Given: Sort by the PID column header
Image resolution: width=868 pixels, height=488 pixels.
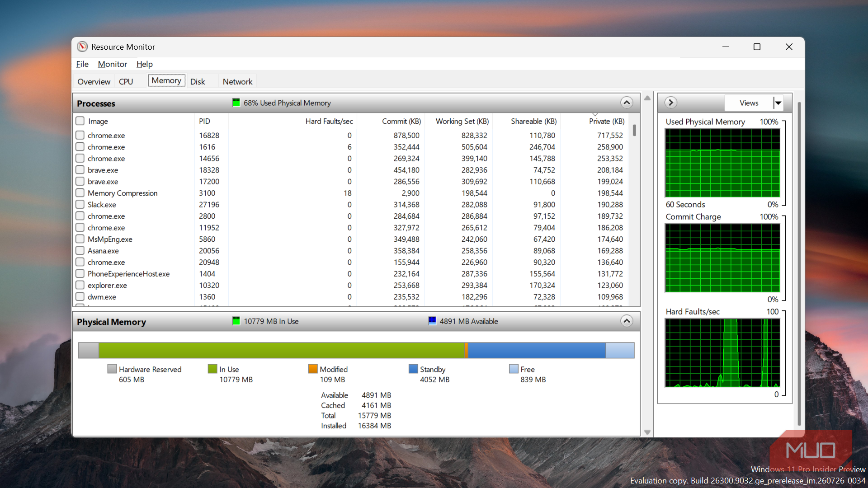Looking at the screenshot, I should (204, 121).
